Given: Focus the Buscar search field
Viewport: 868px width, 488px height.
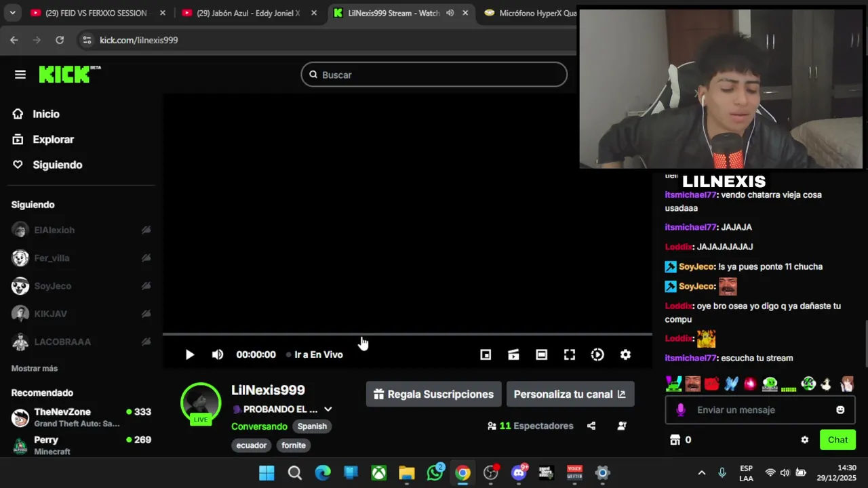Looking at the screenshot, I should (x=434, y=75).
